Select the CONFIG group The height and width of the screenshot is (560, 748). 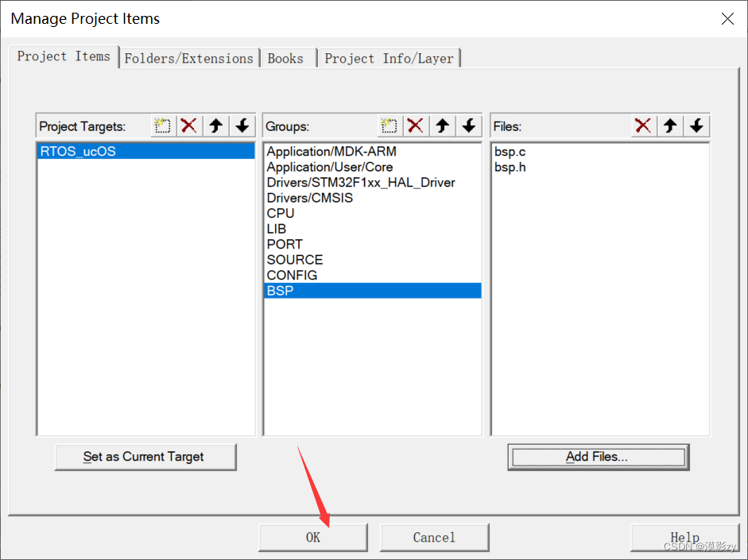372,275
